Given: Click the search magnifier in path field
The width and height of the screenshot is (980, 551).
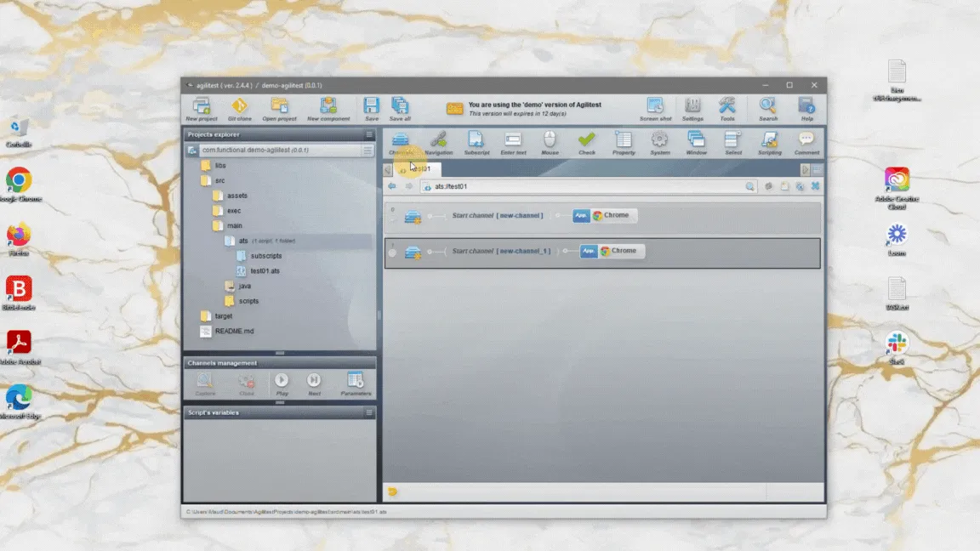Looking at the screenshot, I should 749,186.
